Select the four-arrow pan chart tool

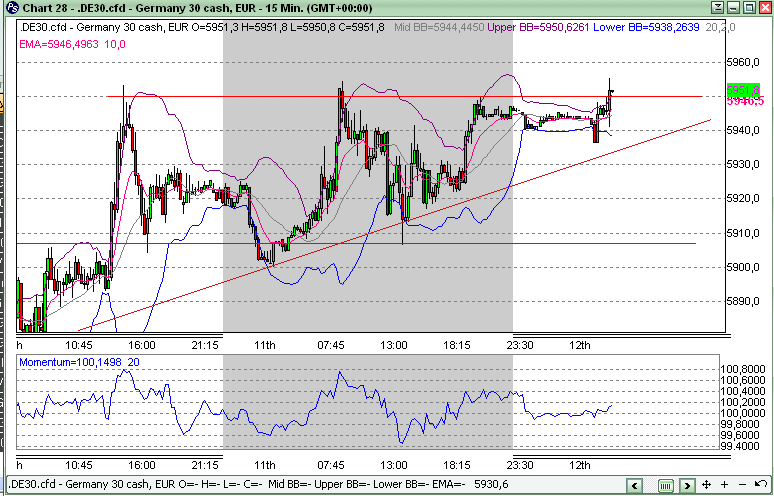[x=706, y=485]
